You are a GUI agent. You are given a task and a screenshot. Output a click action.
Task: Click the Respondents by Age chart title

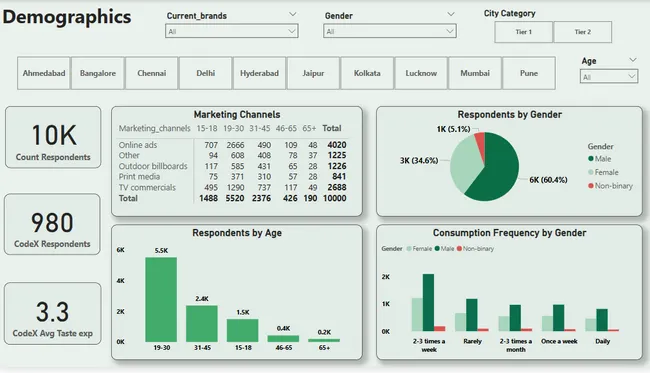237,233
